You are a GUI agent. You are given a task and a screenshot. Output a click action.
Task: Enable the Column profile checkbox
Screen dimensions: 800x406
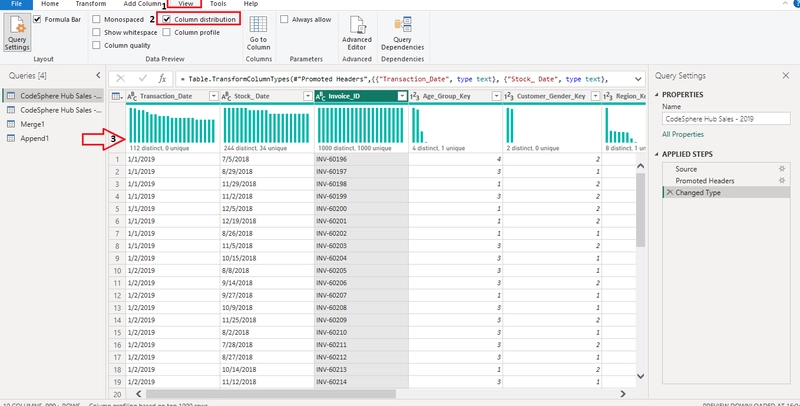(166, 32)
